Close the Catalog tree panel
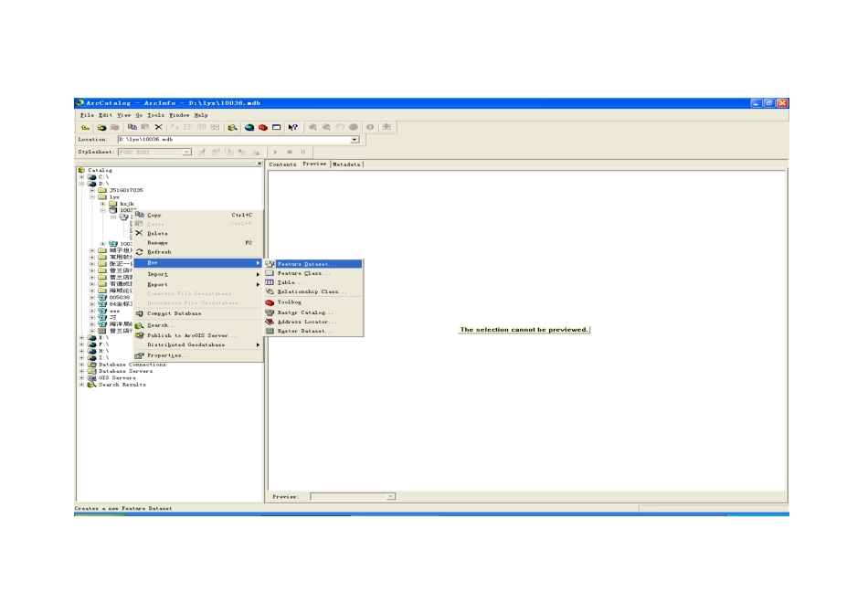The image size is (868, 614). click(x=259, y=164)
